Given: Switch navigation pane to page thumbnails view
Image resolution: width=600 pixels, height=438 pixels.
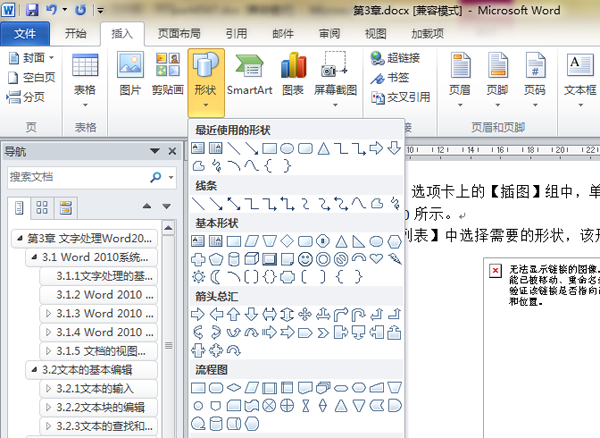Looking at the screenshot, I should 42,208.
